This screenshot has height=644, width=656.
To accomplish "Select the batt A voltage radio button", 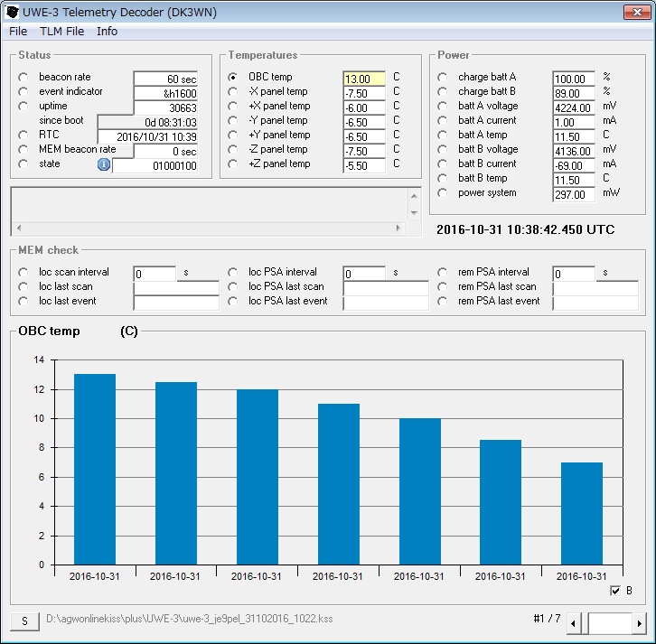I will tap(442, 107).
